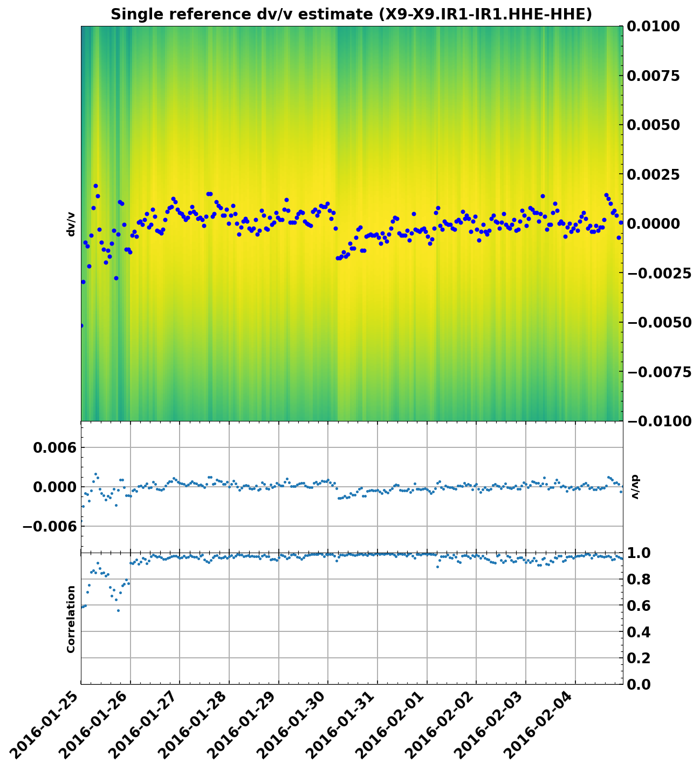
Task: Click the −0.0100 tick label
Action: 659,421
